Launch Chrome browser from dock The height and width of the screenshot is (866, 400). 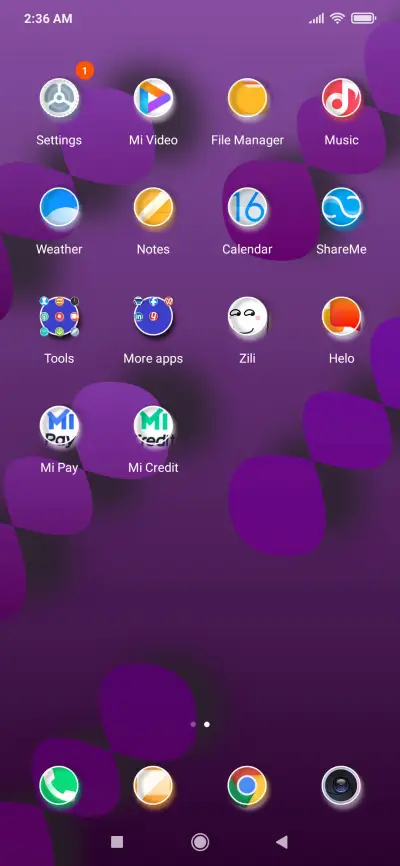click(x=247, y=785)
